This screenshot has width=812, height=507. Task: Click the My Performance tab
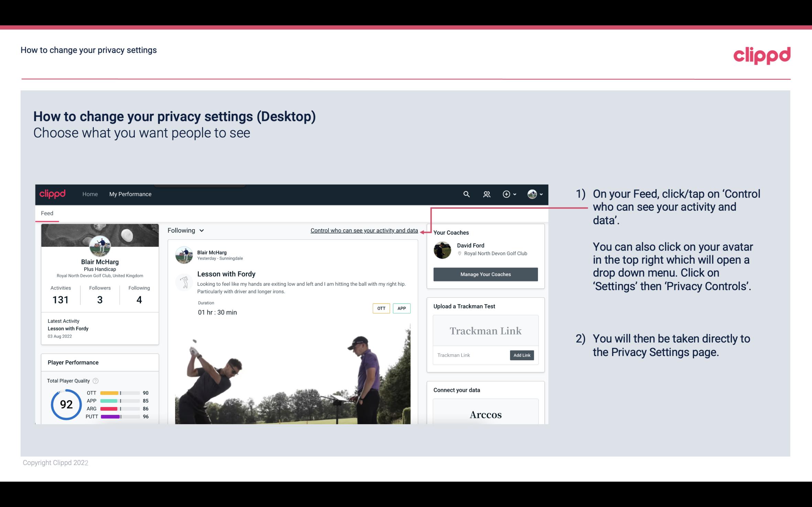click(130, 194)
